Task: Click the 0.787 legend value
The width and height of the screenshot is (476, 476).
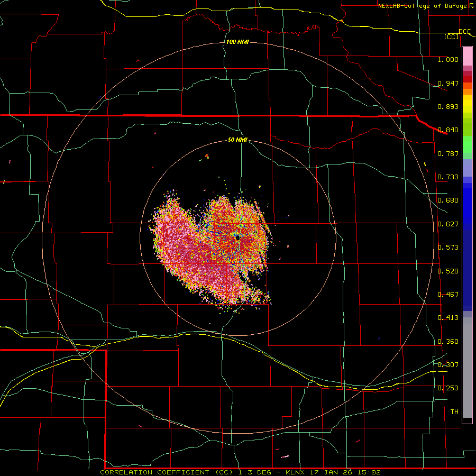Action: 448,153
